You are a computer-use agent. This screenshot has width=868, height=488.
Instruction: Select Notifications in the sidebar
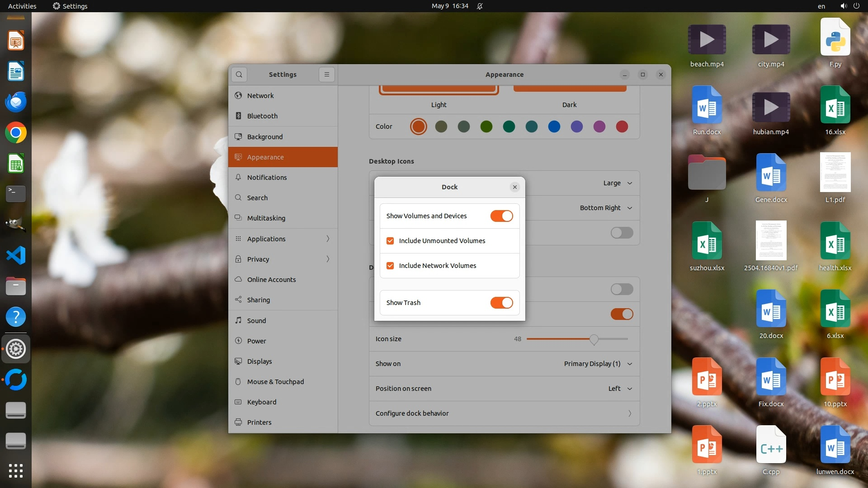click(267, 178)
